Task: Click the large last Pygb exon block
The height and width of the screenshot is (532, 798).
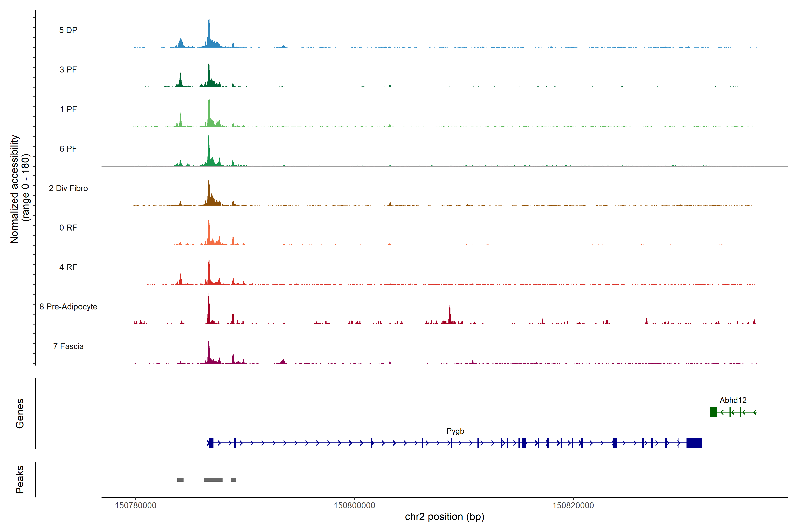Action: [694, 443]
